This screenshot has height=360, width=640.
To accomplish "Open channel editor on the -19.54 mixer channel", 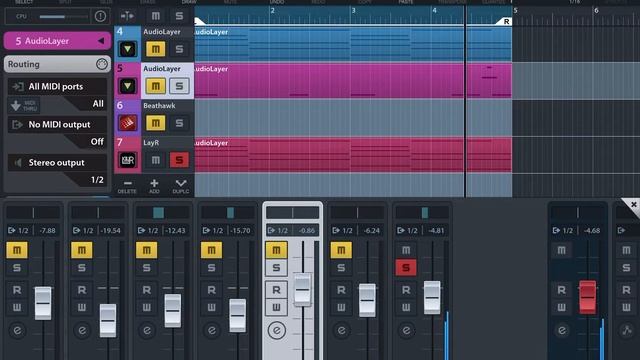I will pyautogui.click(x=82, y=330).
